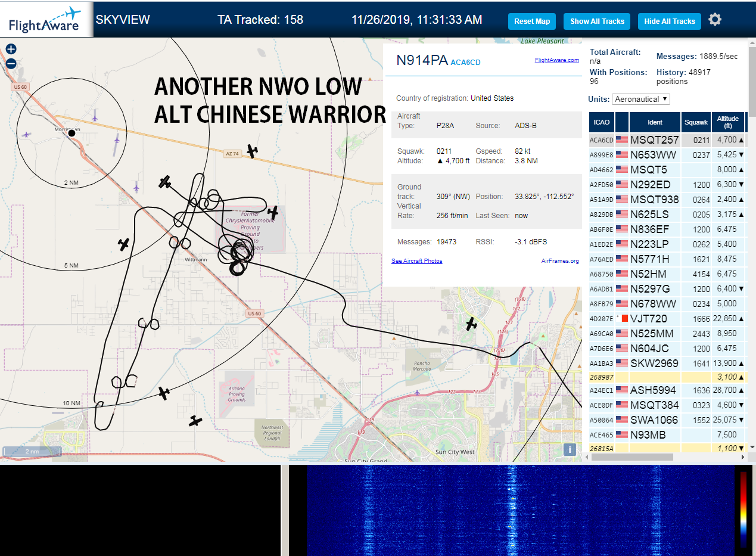Sort table by Ident column header
Viewport: 756px width, 556px height.
tap(655, 122)
